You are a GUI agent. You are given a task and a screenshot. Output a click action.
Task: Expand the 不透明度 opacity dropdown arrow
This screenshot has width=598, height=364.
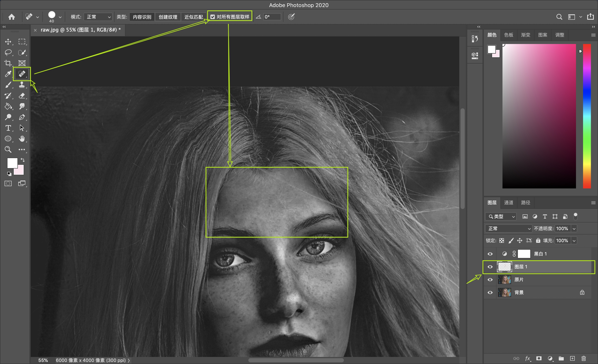(x=574, y=228)
